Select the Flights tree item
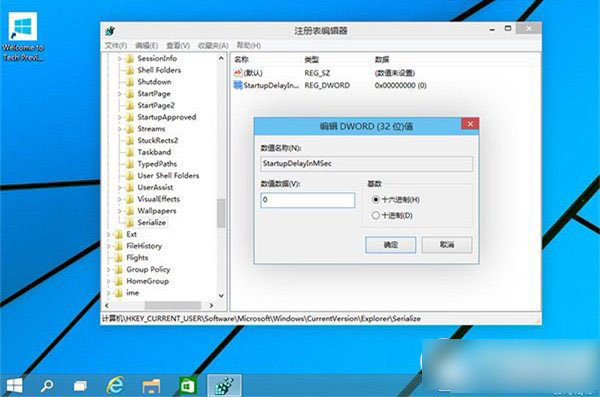 [x=137, y=258]
